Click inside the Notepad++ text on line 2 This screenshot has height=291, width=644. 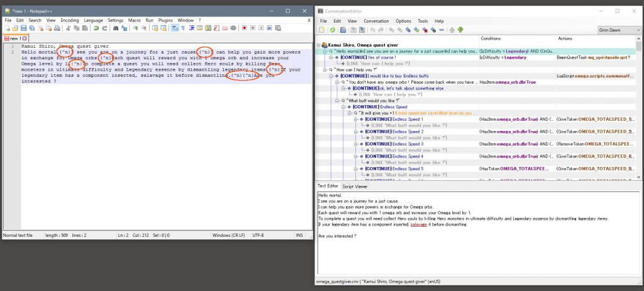[160, 67]
